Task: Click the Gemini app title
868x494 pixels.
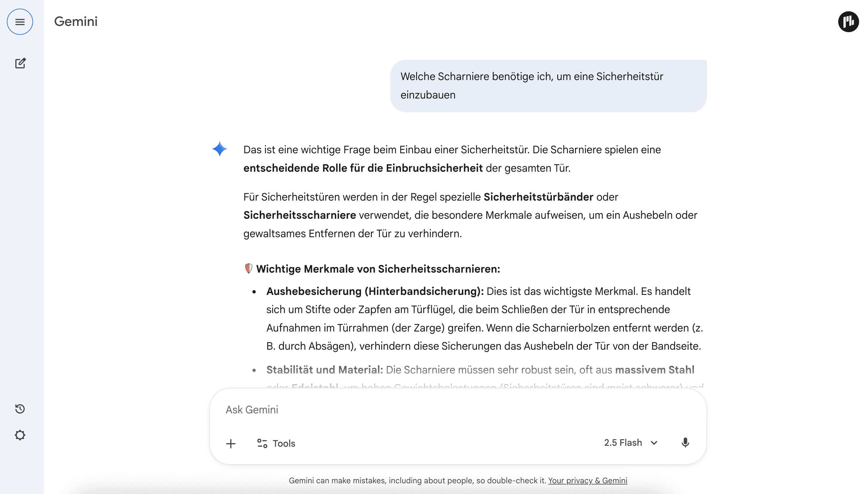Action: click(76, 21)
